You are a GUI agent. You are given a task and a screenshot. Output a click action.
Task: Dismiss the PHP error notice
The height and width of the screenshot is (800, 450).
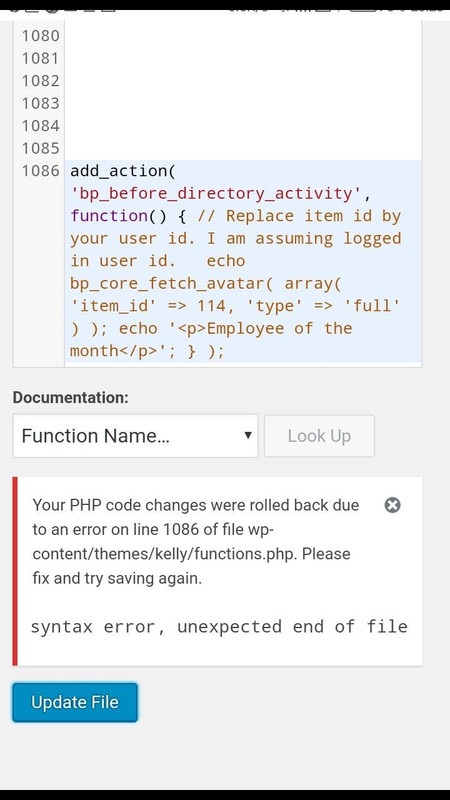pyautogui.click(x=392, y=505)
